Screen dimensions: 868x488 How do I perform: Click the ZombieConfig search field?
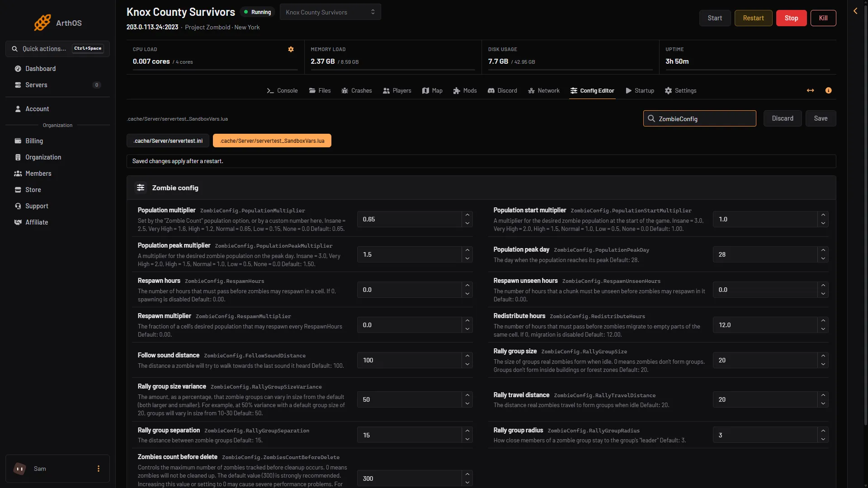pyautogui.click(x=699, y=118)
